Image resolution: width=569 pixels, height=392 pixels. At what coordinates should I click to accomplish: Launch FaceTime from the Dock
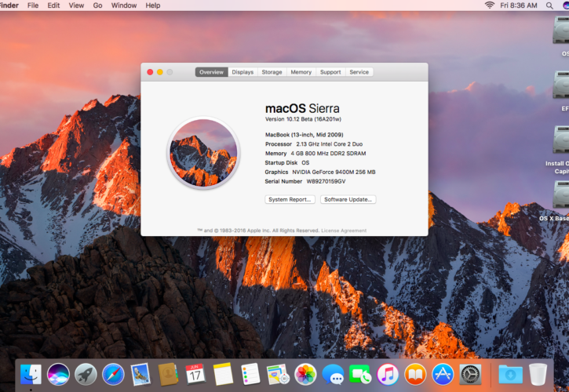click(x=360, y=374)
